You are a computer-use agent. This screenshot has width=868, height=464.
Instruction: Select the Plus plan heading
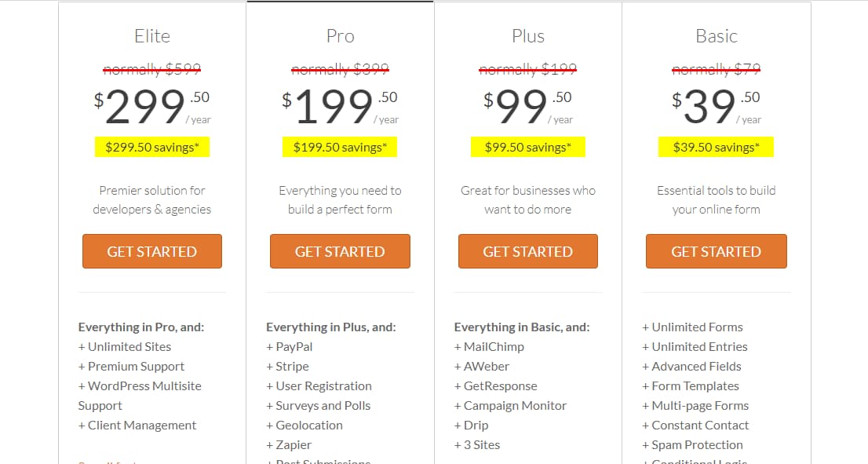click(x=527, y=35)
